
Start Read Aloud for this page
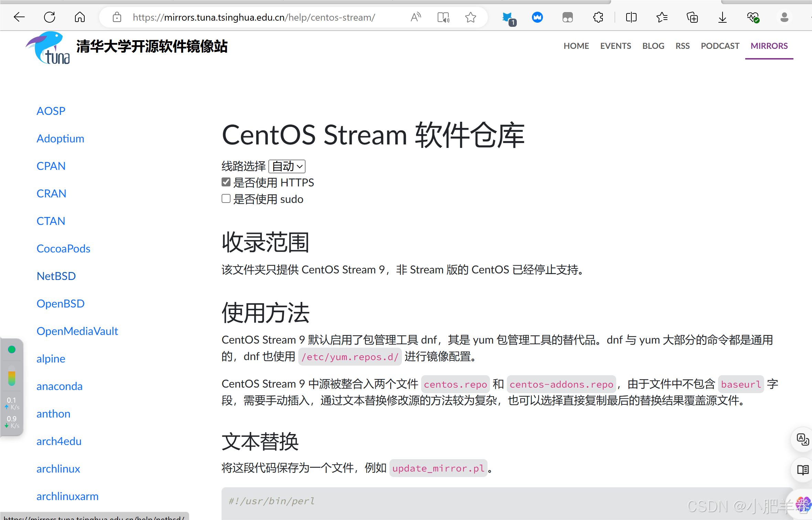(415, 17)
